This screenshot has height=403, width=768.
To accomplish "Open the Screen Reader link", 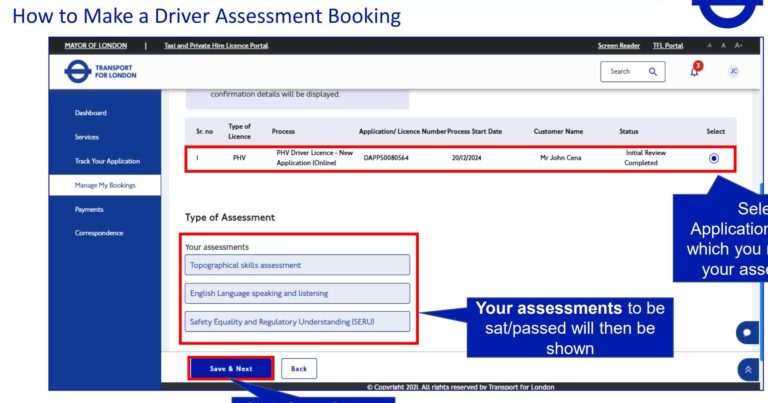I will click(x=619, y=46).
